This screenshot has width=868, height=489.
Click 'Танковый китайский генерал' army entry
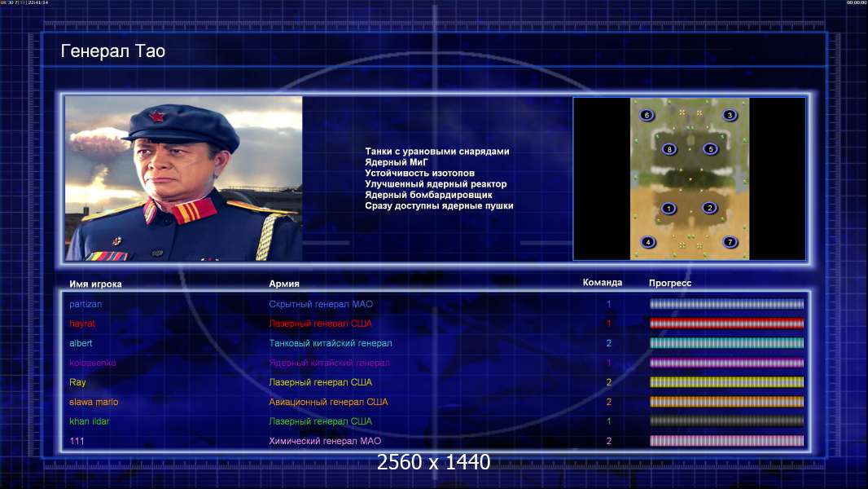click(x=331, y=343)
